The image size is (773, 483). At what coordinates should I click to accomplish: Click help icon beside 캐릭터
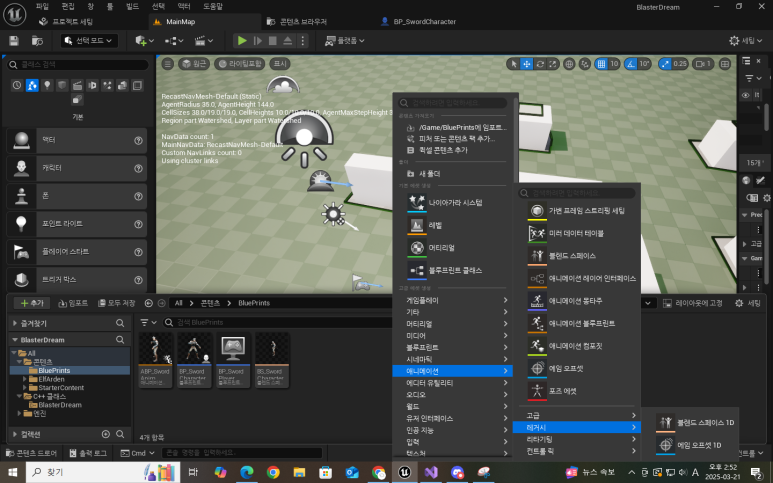tap(139, 169)
